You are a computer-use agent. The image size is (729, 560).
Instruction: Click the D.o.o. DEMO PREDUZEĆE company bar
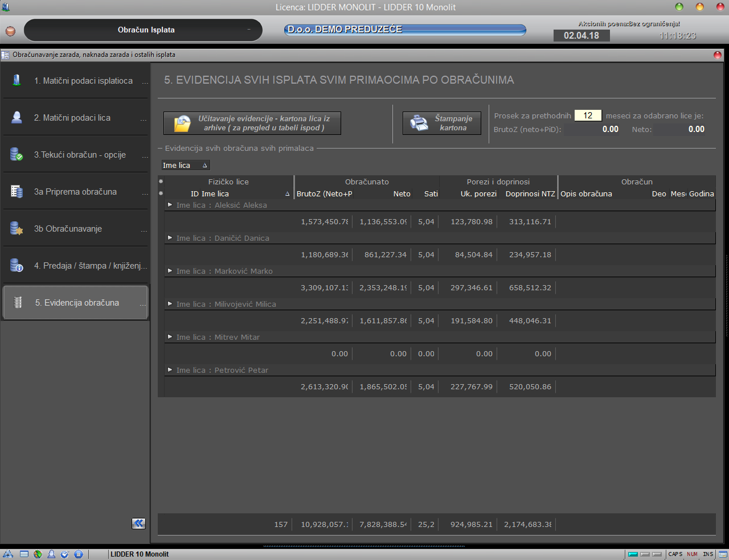click(405, 30)
